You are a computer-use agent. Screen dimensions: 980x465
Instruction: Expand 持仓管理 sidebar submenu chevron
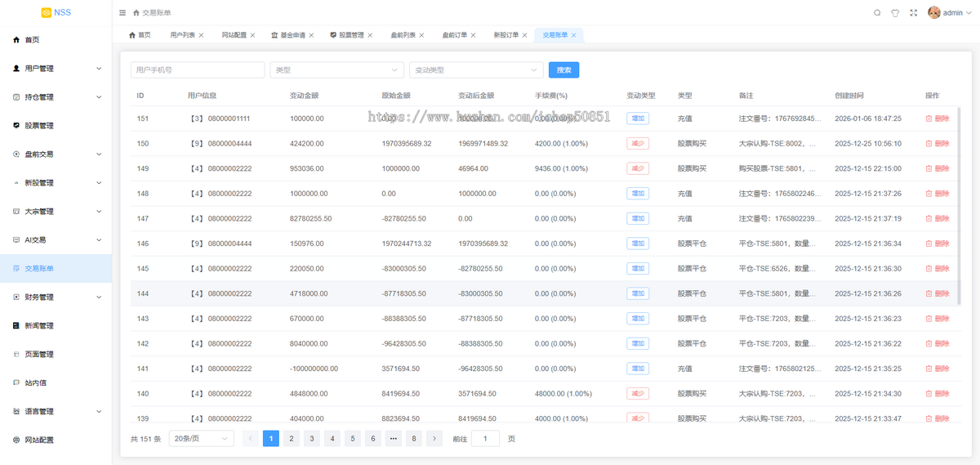[99, 97]
